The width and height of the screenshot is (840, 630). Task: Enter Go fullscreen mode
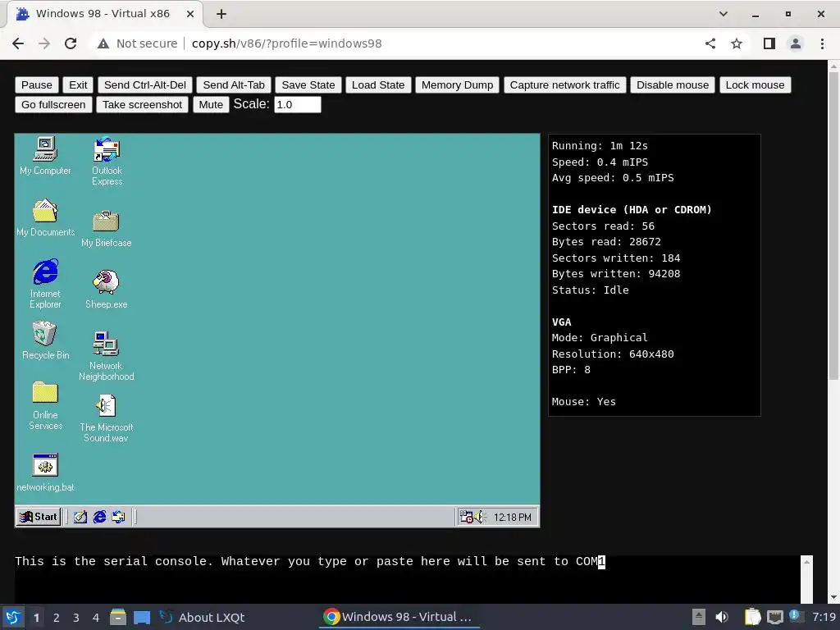(x=53, y=104)
